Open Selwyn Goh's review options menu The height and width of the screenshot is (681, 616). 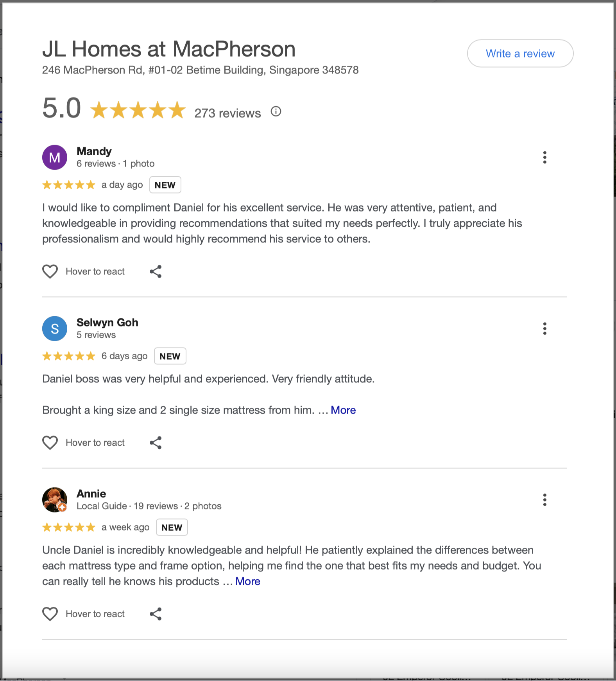click(544, 328)
